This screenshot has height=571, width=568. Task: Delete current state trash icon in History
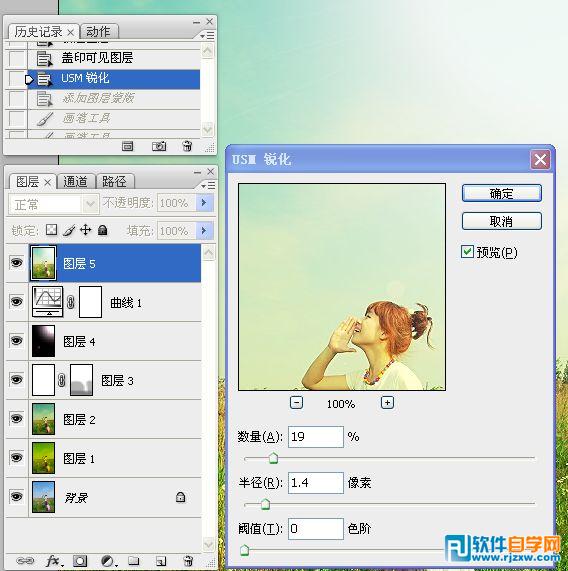[187, 146]
